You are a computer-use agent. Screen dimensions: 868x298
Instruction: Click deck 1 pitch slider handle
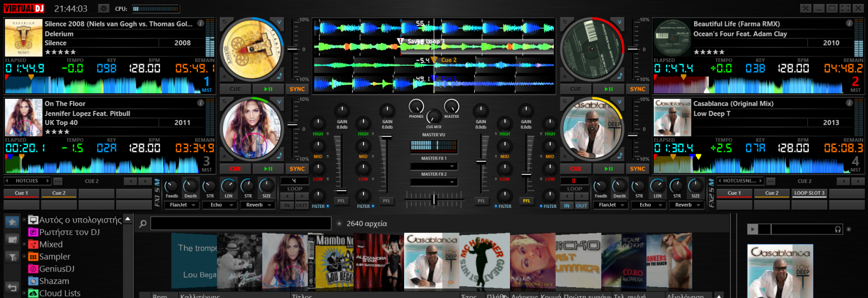point(292,49)
